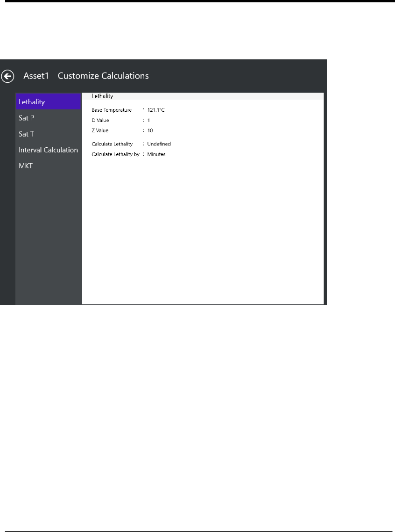Screen dimensions: 395x532
Task: Click the Calculate Lethality by value Minutes
Action: click(156, 154)
